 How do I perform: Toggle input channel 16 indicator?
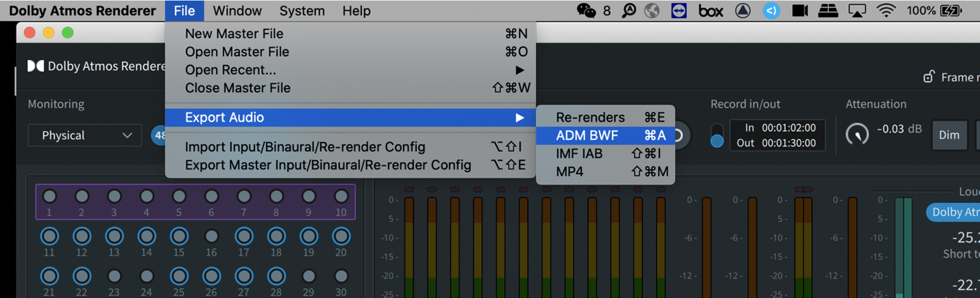(x=212, y=236)
